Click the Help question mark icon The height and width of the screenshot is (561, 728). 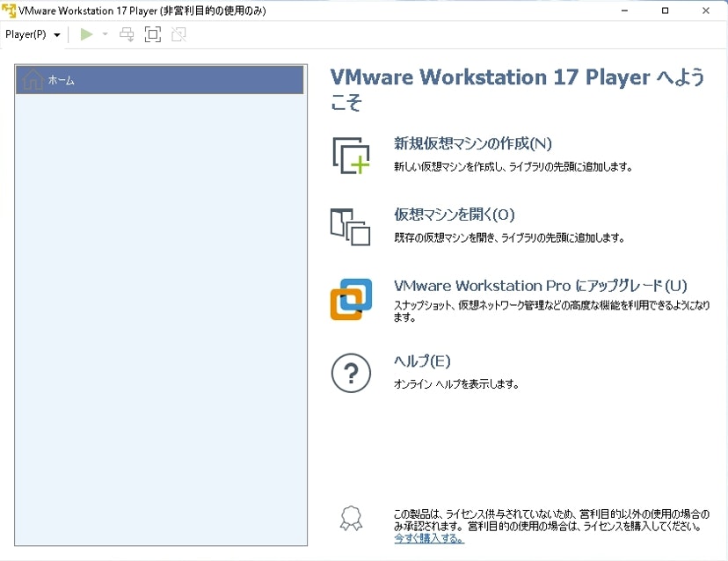click(x=351, y=372)
